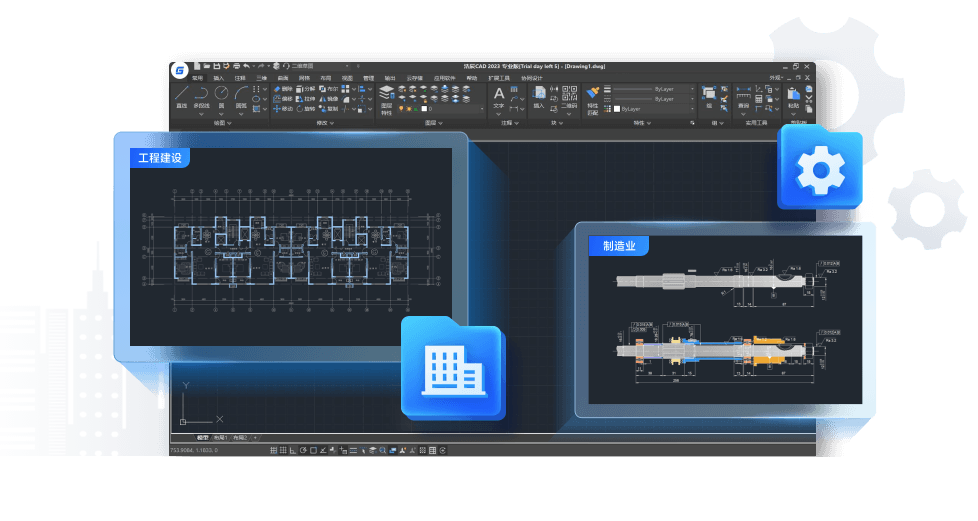978x521 pixels.
Task: Toggle grid display in the status bar
Action: coord(283,450)
